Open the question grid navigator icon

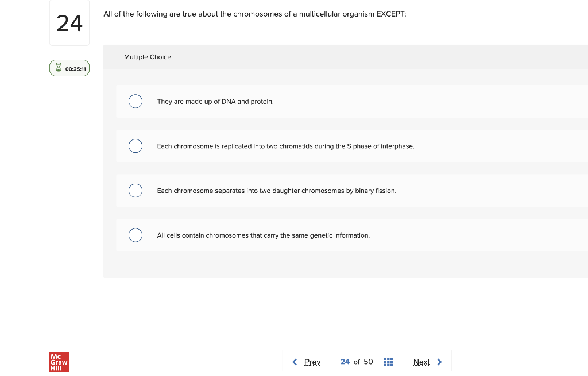coord(388,362)
